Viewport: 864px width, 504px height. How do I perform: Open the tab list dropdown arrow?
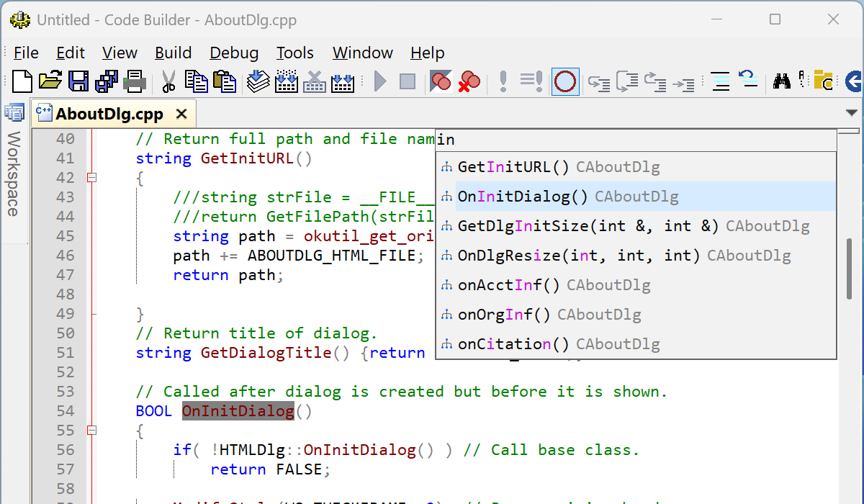[852, 113]
